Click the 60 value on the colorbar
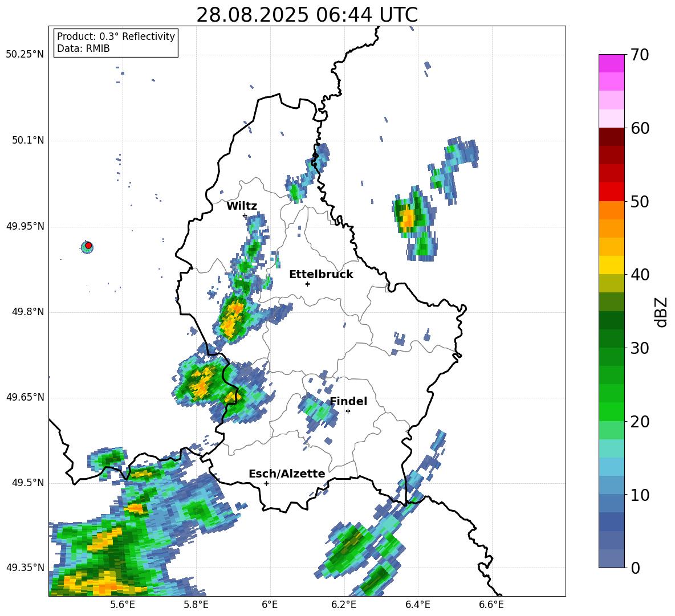Image resolution: width=675 pixels, height=616 pixels. click(640, 128)
